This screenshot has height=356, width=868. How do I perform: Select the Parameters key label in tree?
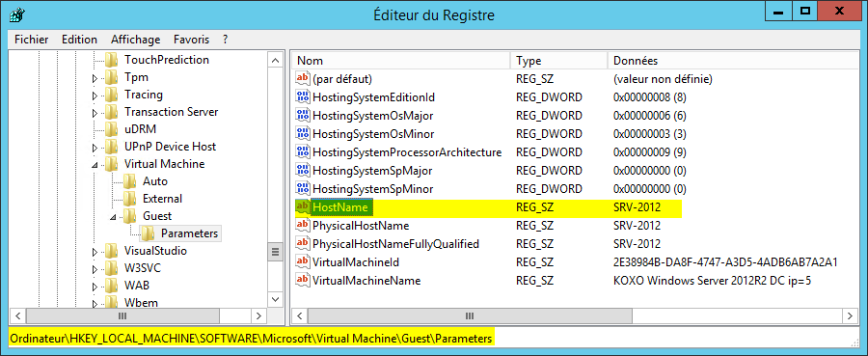(x=189, y=233)
